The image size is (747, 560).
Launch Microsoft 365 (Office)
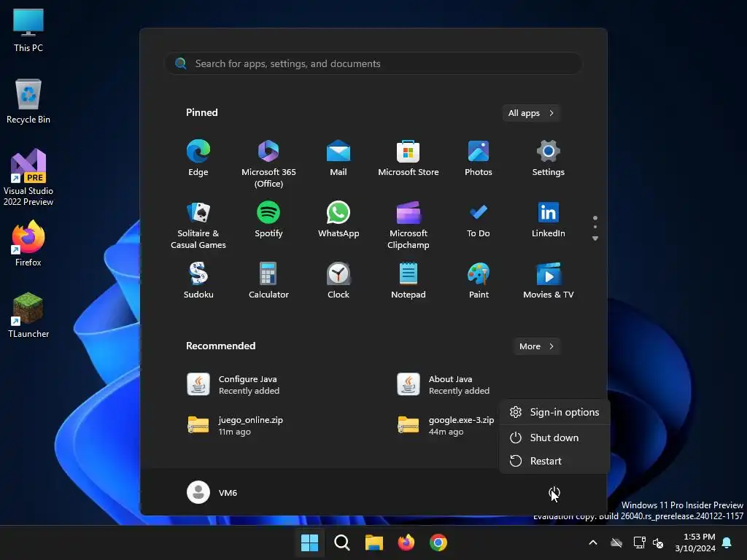pyautogui.click(x=268, y=164)
